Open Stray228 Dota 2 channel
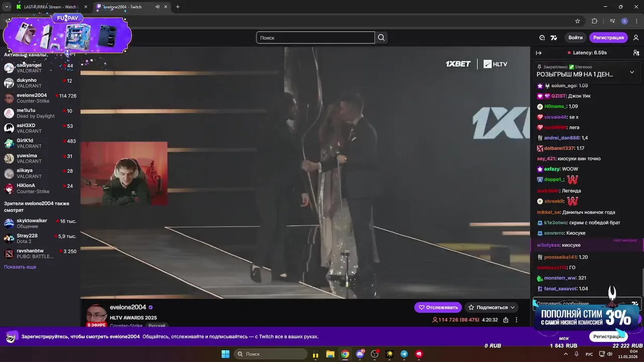The width and height of the screenshot is (644, 362). click(39, 238)
